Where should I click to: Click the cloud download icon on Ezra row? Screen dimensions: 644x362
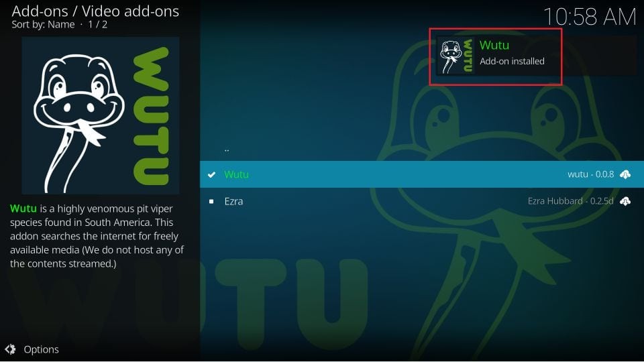pos(625,201)
